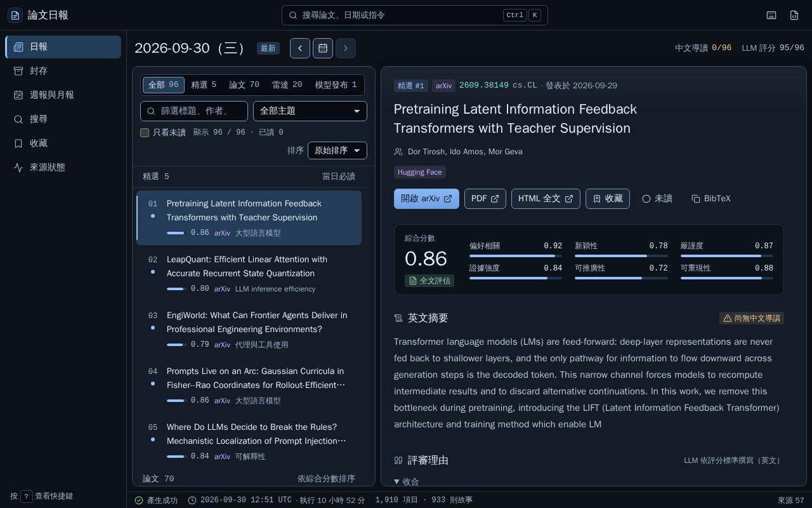Switch to the 雷達 20 tab
Viewport: 812px width, 508px height.
tap(287, 85)
